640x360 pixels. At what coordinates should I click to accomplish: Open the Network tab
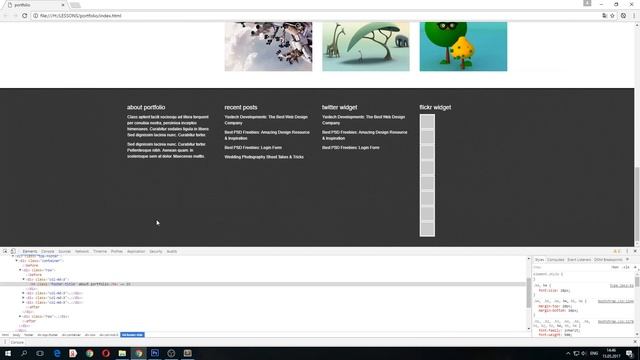coord(82,251)
